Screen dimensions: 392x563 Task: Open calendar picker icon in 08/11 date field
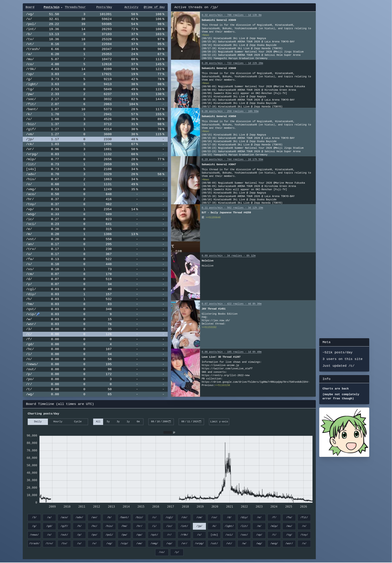(x=200, y=422)
